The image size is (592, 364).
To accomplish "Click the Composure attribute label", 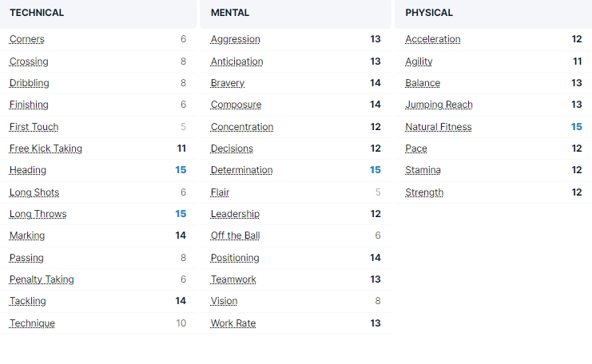I will 236,105.
